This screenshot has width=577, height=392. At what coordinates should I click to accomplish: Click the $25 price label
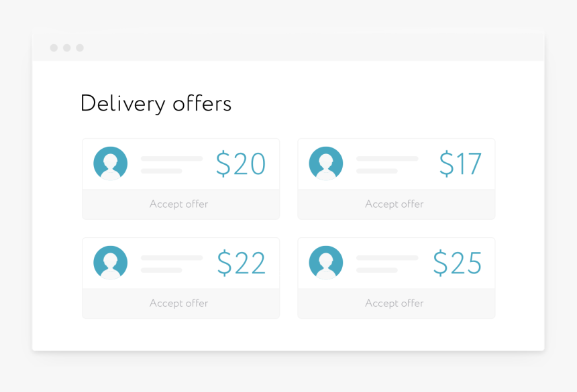tap(458, 263)
